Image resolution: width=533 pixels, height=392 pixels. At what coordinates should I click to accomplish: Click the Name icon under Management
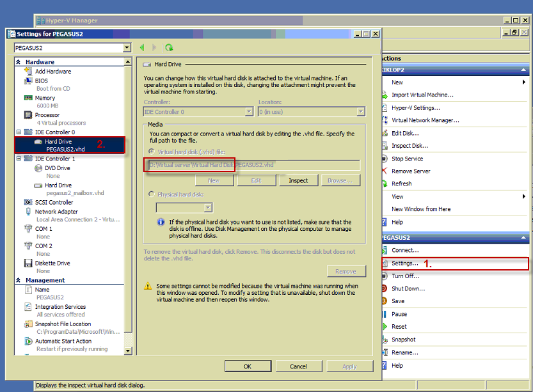28,290
